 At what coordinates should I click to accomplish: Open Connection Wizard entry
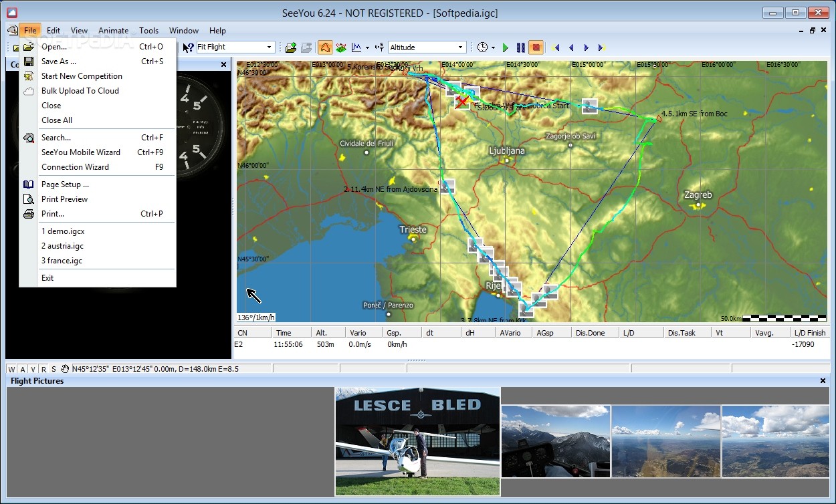pyautogui.click(x=98, y=167)
